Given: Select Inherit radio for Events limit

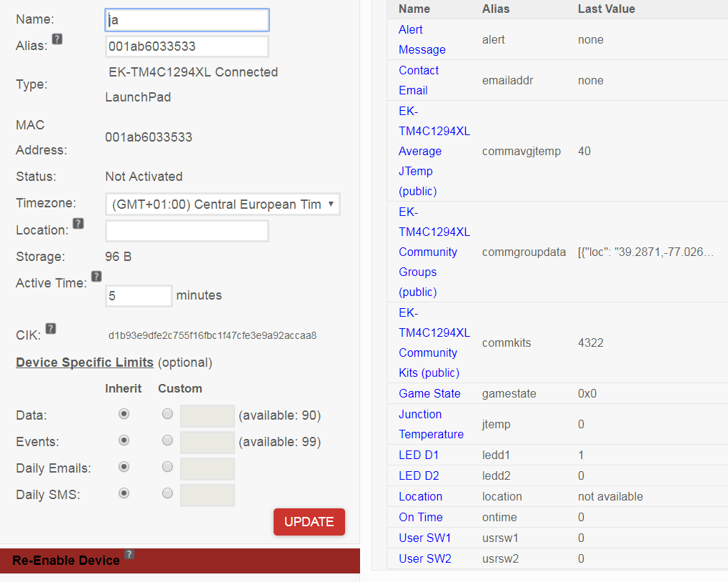Looking at the screenshot, I should click(124, 440).
